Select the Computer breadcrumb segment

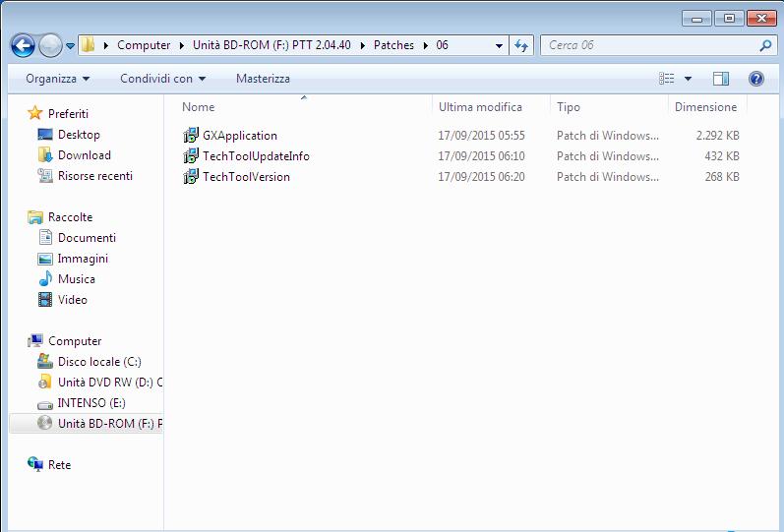click(144, 45)
